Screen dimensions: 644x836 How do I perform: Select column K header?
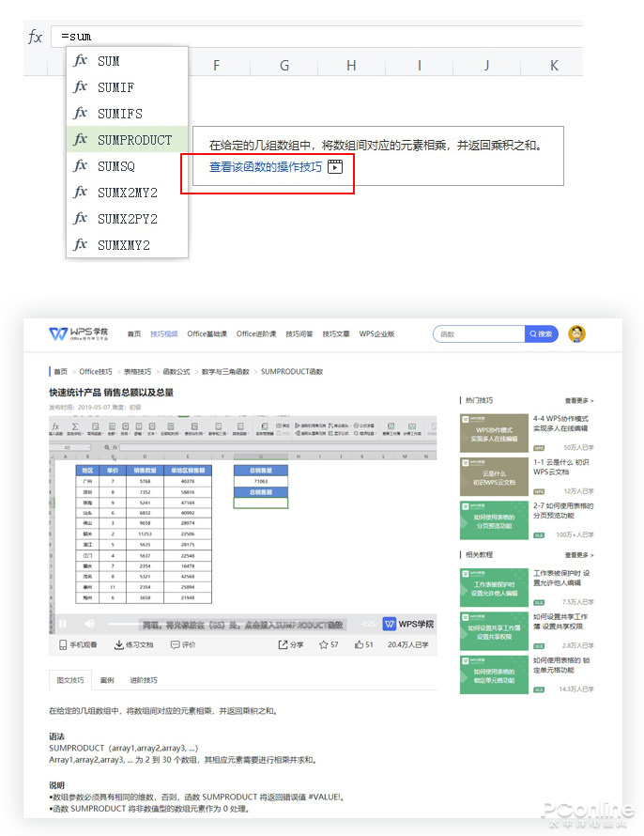pyautogui.click(x=554, y=66)
